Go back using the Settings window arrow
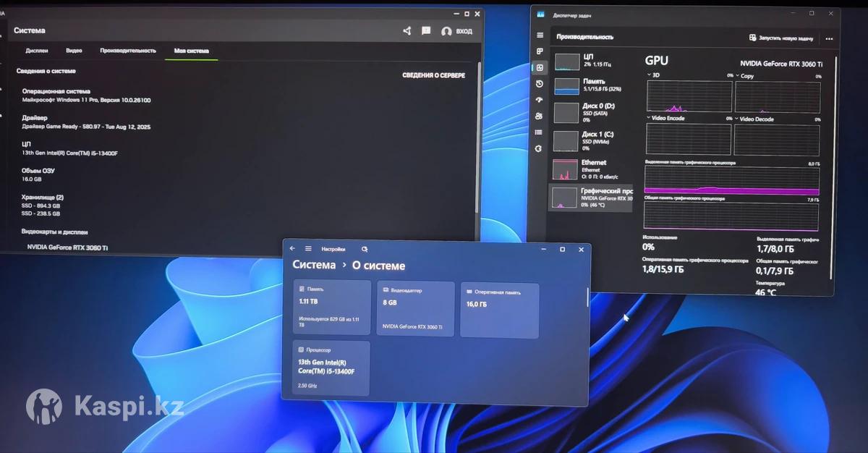This screenshot has height=453, width=868. (x=292, y=249)
